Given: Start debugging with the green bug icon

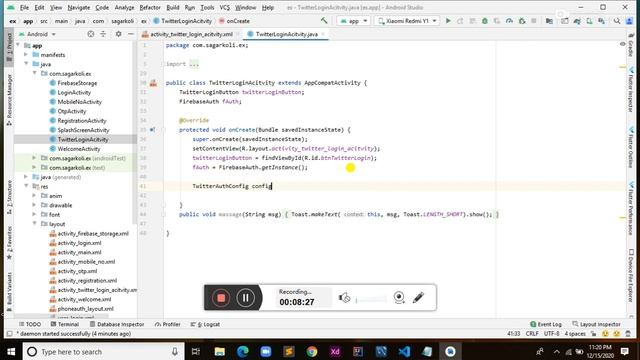Looking at the screenshot, I should (x=484, y=21).
